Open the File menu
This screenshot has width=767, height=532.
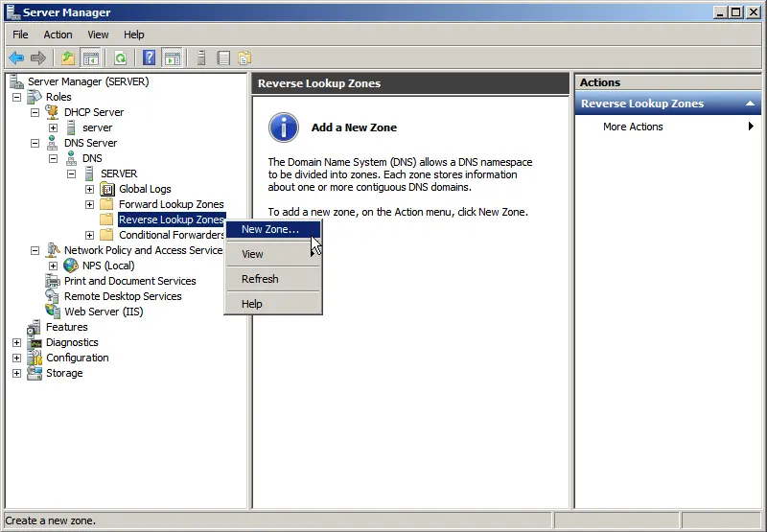tap(20, 35)
